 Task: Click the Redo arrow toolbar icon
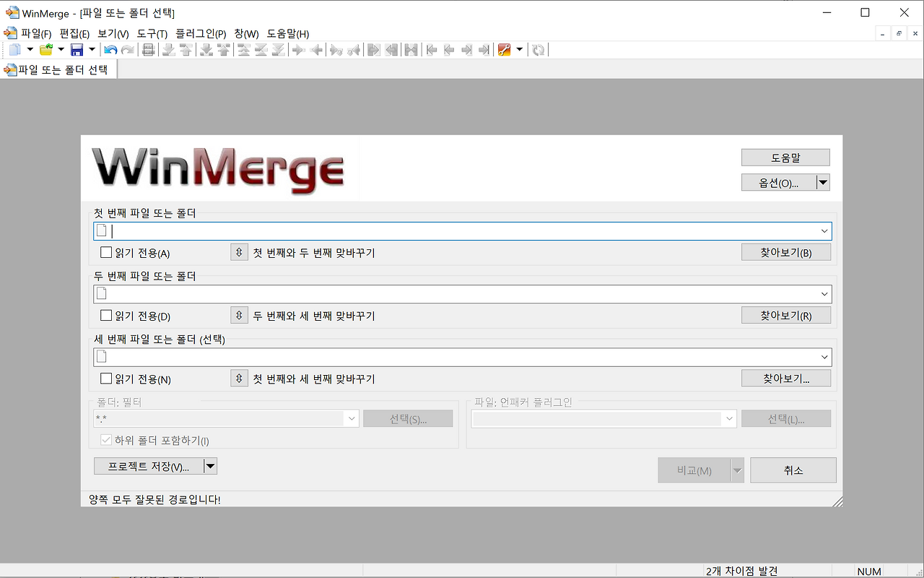tap(128, 49)
